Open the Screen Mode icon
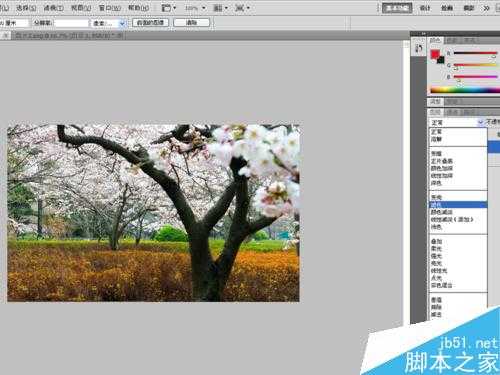Viewport: 500px width, 375px height. [242, 8]
